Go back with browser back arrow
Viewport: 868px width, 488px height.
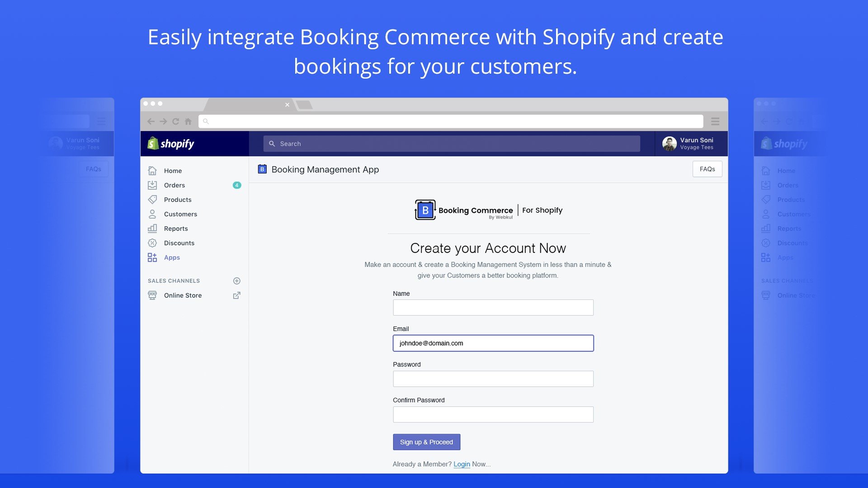click(x=151, y=121)
